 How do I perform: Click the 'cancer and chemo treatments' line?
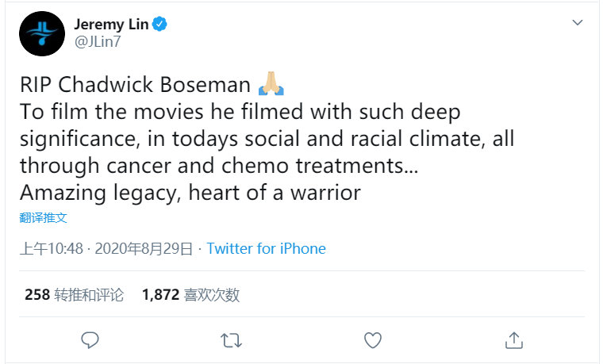pos(219,166)
